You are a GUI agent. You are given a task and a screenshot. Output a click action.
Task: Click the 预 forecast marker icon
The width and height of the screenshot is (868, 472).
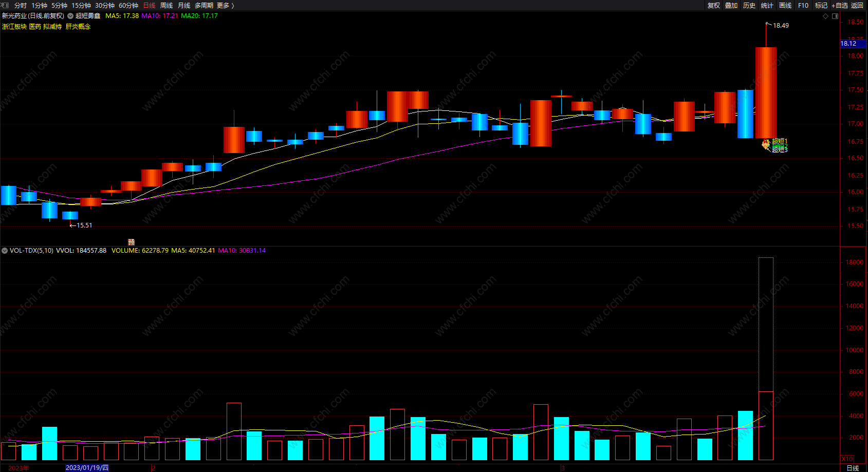(131, 242)
